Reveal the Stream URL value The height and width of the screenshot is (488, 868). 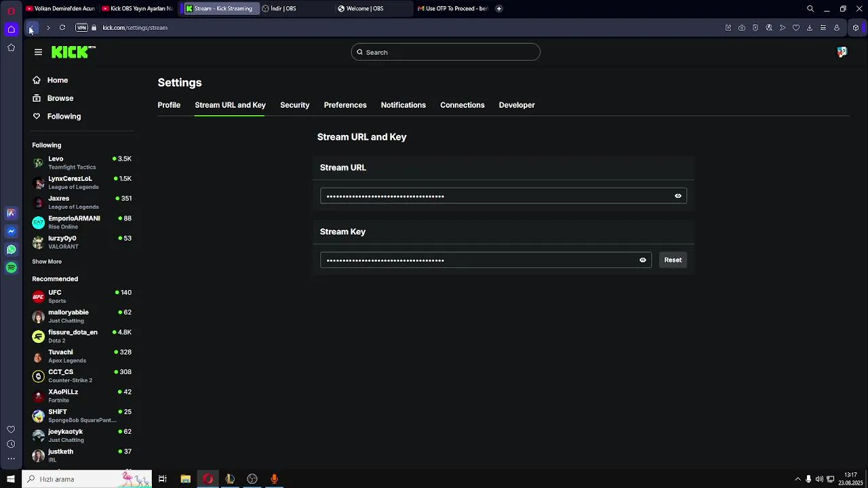coord(677,196)
